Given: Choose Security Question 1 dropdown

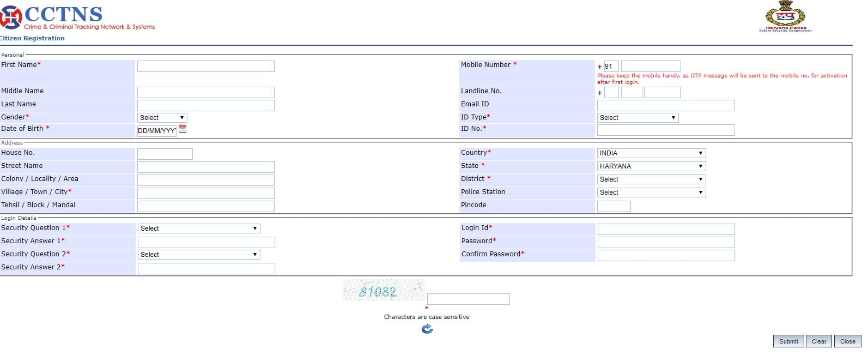Looking at the screenshot, I should [199, 228].
